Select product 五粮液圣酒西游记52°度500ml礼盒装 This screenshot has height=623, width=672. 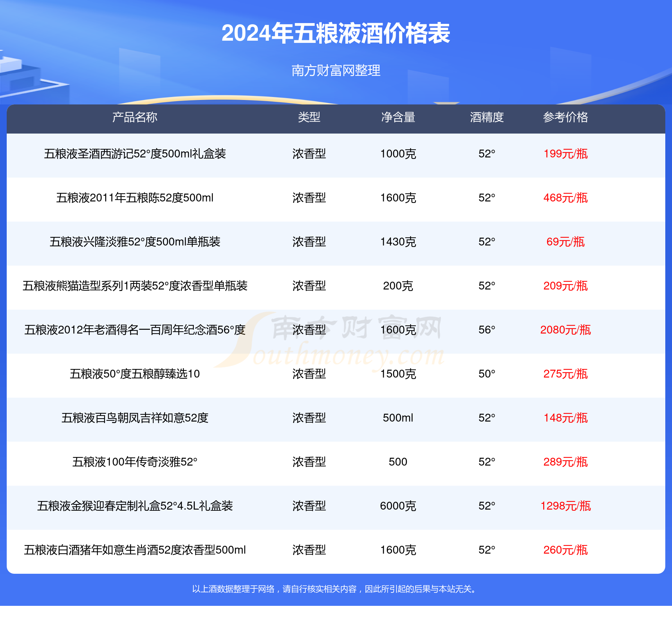tap(135, 154)
